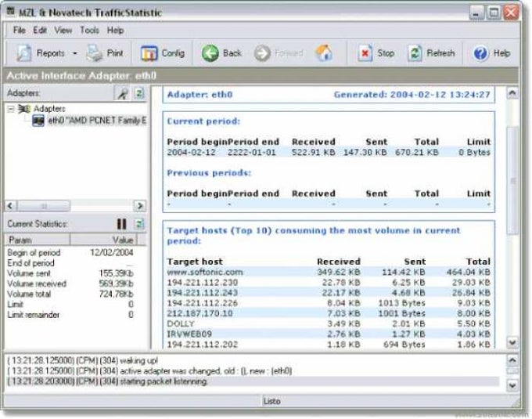Click the Home house icon
The image size is (532, 419).
pyautogui.click(x=324, y=53)
